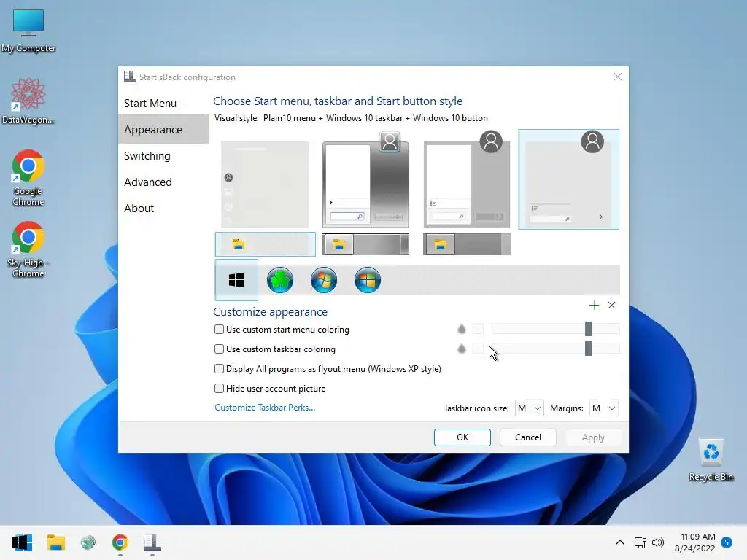Open the taskbar clock showing 11:09 AM
The width and height of the screenshot is (747, 560).
[695, 542]
